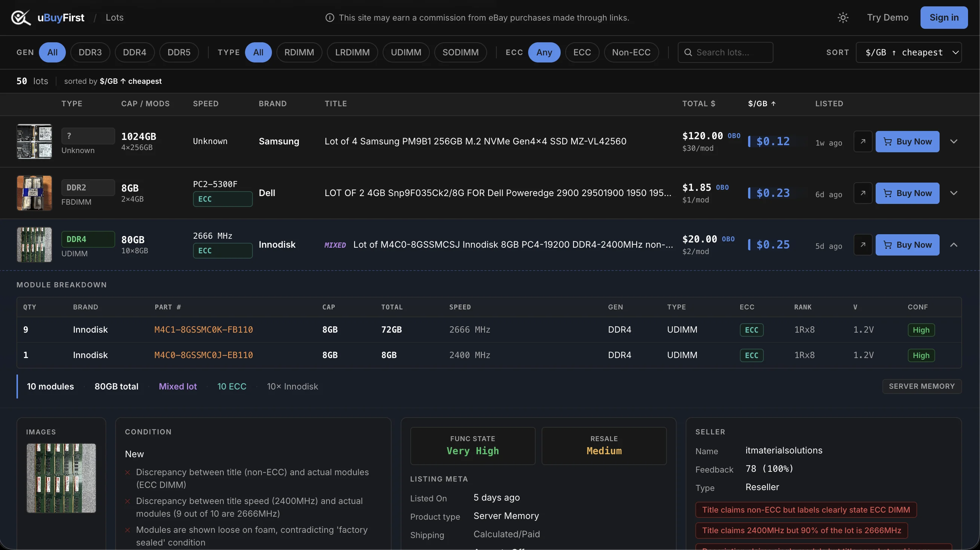Click the Try Demo link
The width and height of the screenshot is (980, 550).
click(888, 18)
